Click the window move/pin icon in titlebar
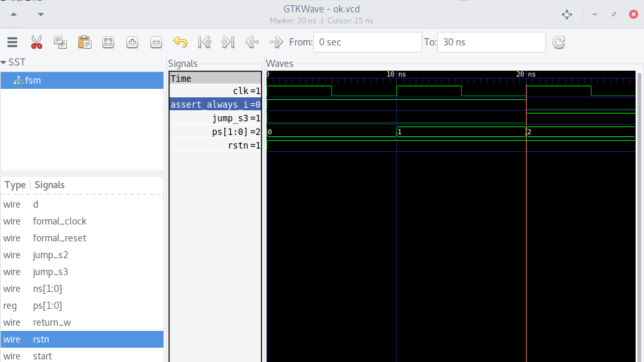The height and width of the screenshot is (362, 644). (x=567, y=14)
